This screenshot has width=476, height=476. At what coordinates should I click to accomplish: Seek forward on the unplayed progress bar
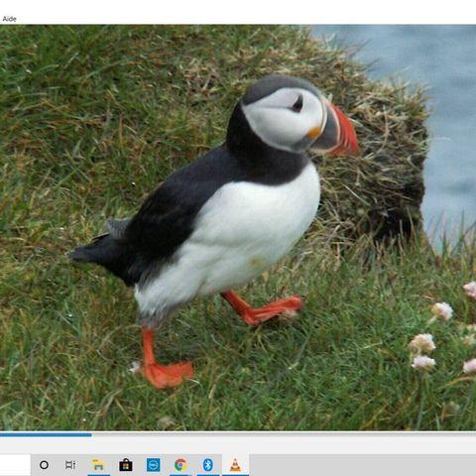(284, 435)
